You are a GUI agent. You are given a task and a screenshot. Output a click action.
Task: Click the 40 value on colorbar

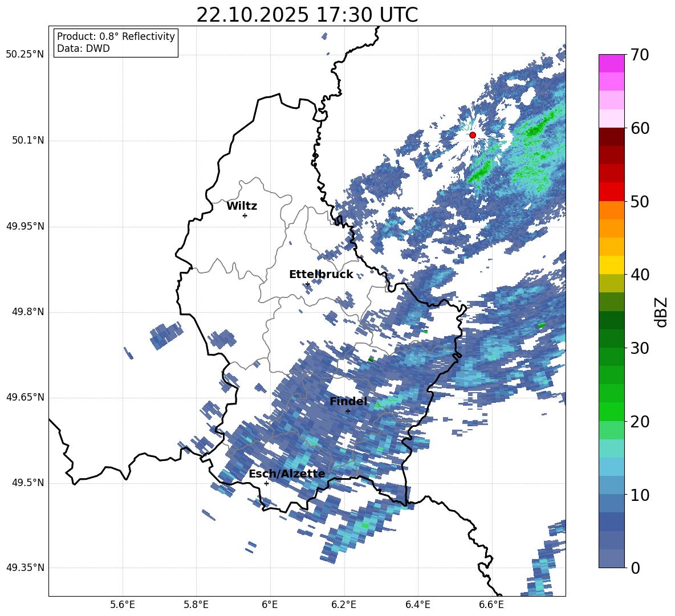coord(640,275)
